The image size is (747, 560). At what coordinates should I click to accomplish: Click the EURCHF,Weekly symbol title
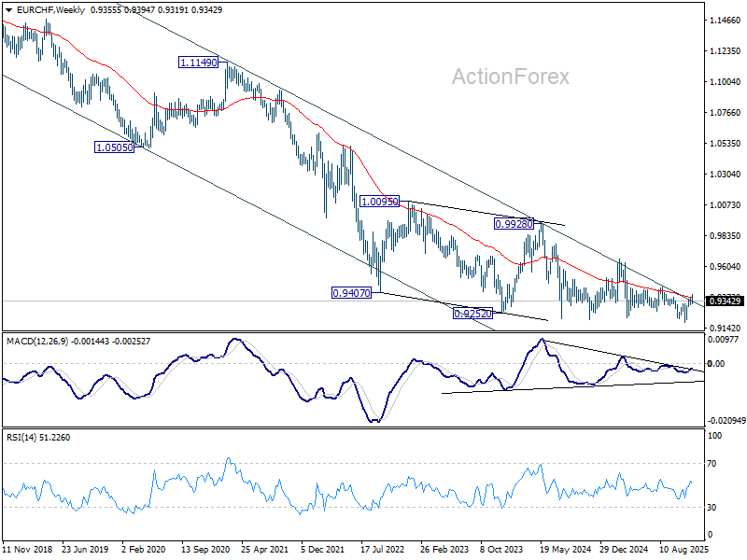(x=50, y=10)
